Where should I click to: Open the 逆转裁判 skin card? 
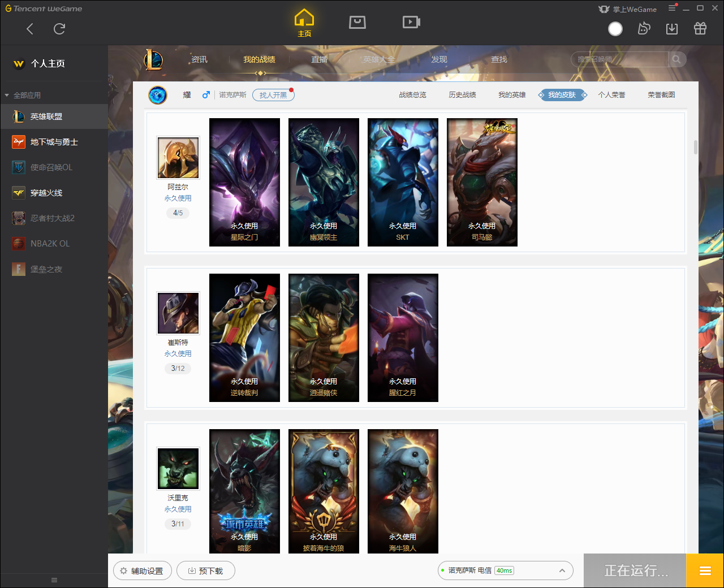point(244,338)
